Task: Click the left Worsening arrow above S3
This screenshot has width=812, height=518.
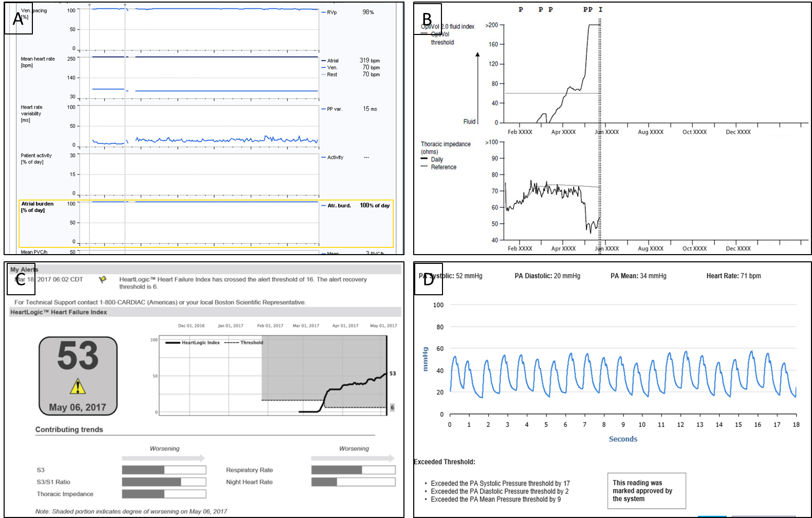Action: pyautogui.click(x=163, y=458)
